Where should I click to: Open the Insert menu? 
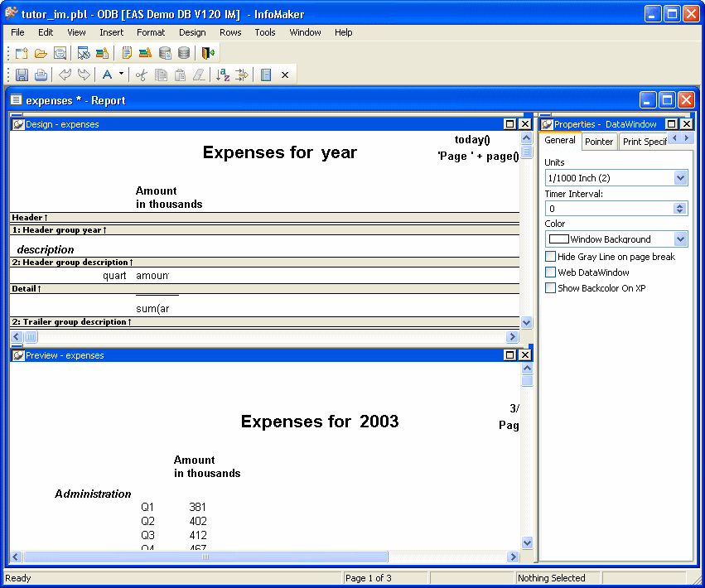(x=112, y=32)
